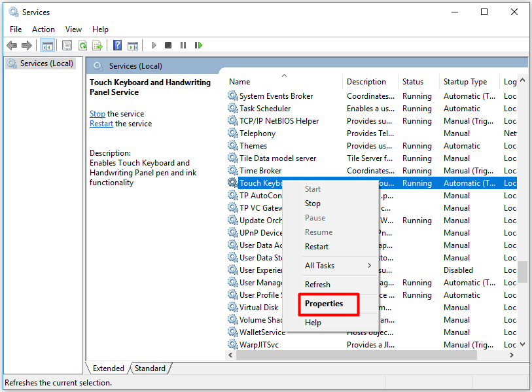The width and height of the screenshot is (532, 392).
Task: Select the Task Scheduler service row
Action: tap(372, 108)
